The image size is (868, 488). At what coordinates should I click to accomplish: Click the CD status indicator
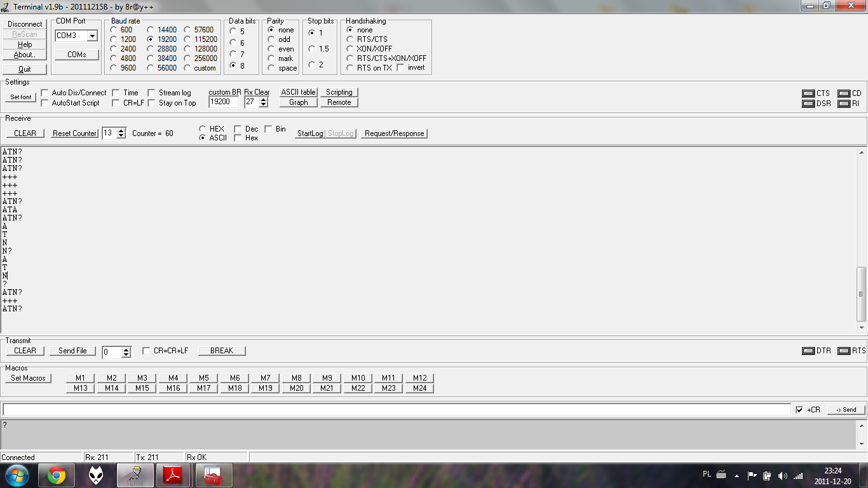844,93
